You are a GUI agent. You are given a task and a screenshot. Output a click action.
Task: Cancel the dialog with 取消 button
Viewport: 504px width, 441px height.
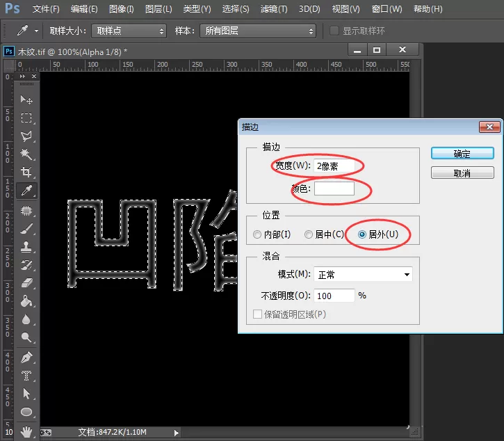click(462, 173)
